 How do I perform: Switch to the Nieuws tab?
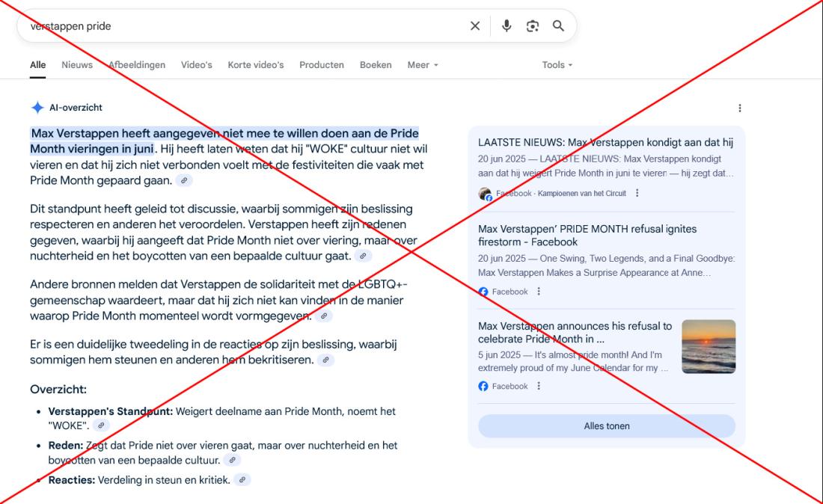click(x=77, y=65)
